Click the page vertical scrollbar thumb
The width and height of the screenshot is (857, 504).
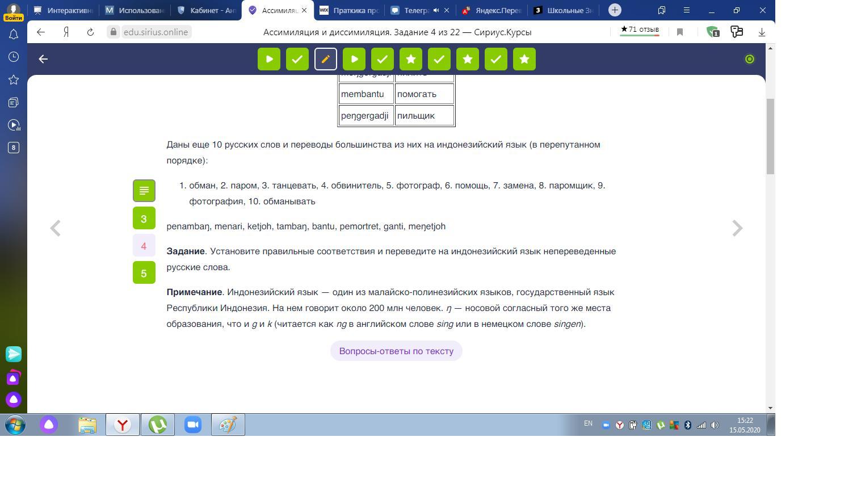tap(770, 136)
